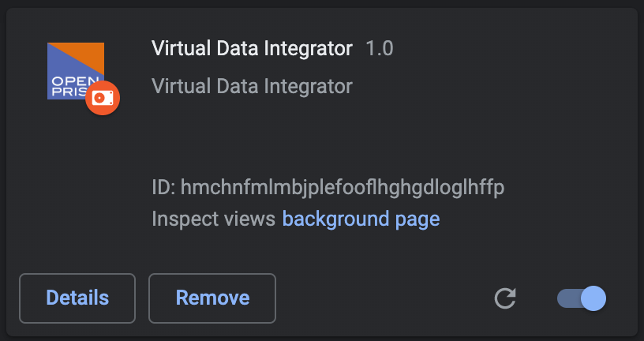Click the Virtual Data Integrator title
Image resolution: width=644 pixels, height=341 pixels.
point(252,48)
